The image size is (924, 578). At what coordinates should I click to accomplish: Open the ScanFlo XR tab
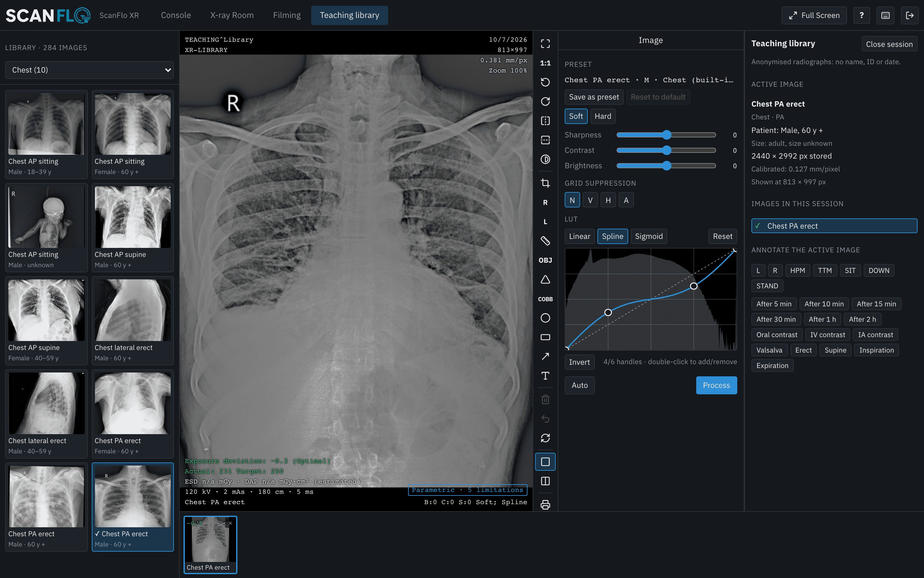pos(119,15)
